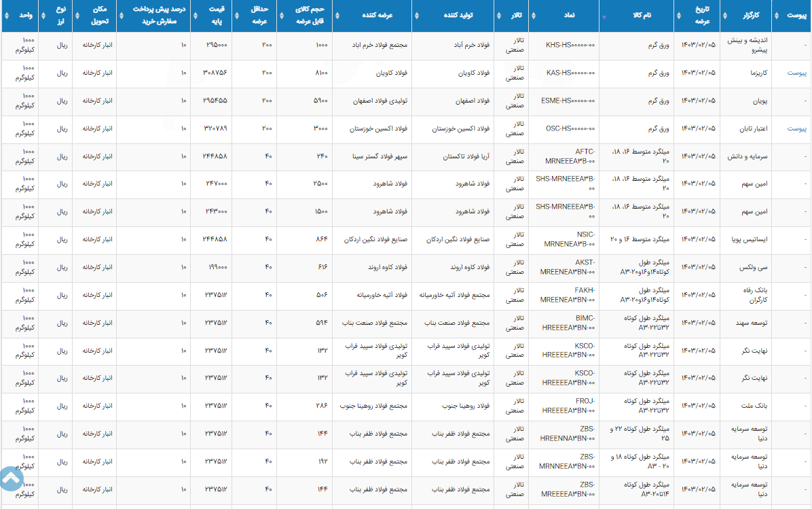The height and width of the screenshot is (509, 812).
Task: Click the sort arrows beside عرضه کننده header
Action: click(x=337, y=16)
